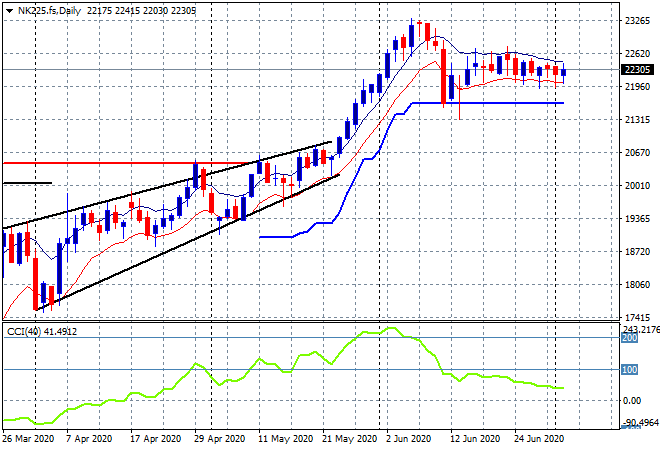Click the dropdown triangle beside NK225.fs symbol
This screenshot has width=660, height=450.
(x=9, y=10)
